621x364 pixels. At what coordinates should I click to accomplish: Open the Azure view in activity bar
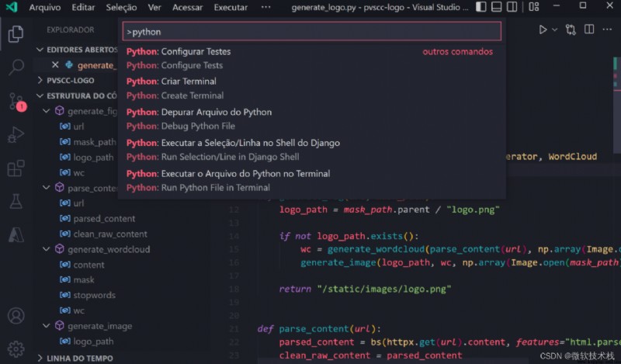[16, 235]
